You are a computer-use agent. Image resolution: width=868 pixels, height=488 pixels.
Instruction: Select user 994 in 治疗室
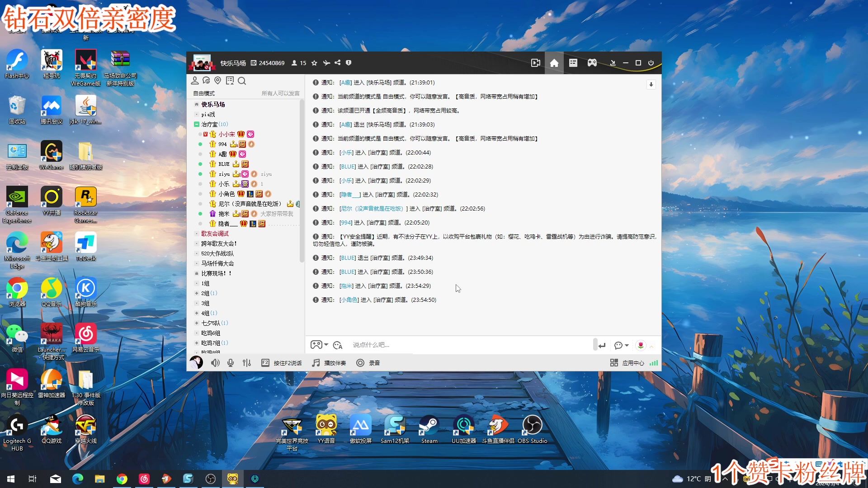coord(222,144)
